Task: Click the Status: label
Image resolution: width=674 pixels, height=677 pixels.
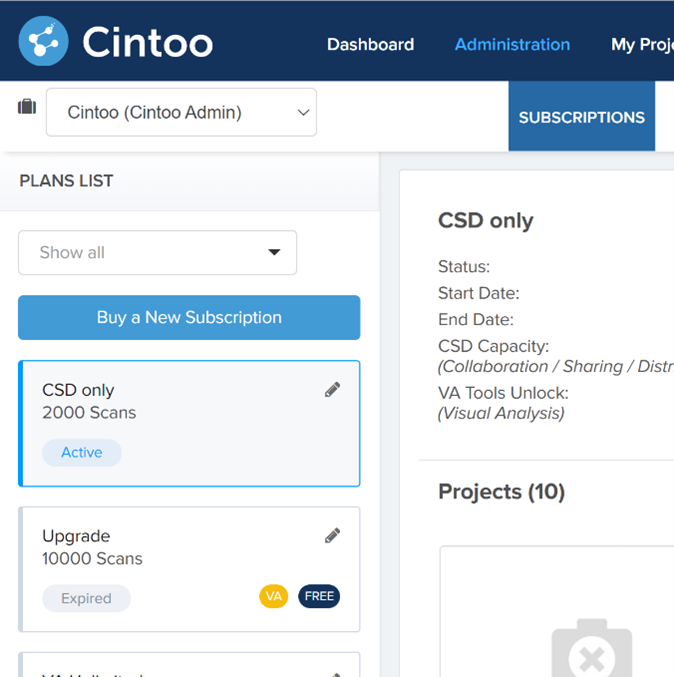Action: pos(464,267)
